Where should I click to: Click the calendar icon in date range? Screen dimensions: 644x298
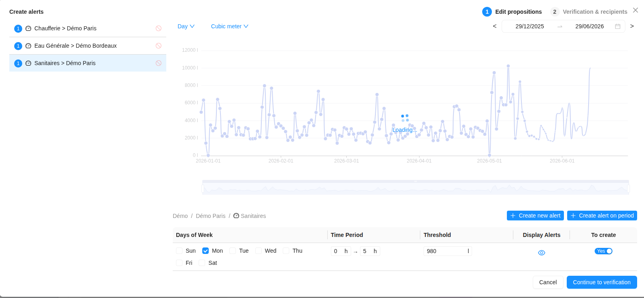pos(618,26)
